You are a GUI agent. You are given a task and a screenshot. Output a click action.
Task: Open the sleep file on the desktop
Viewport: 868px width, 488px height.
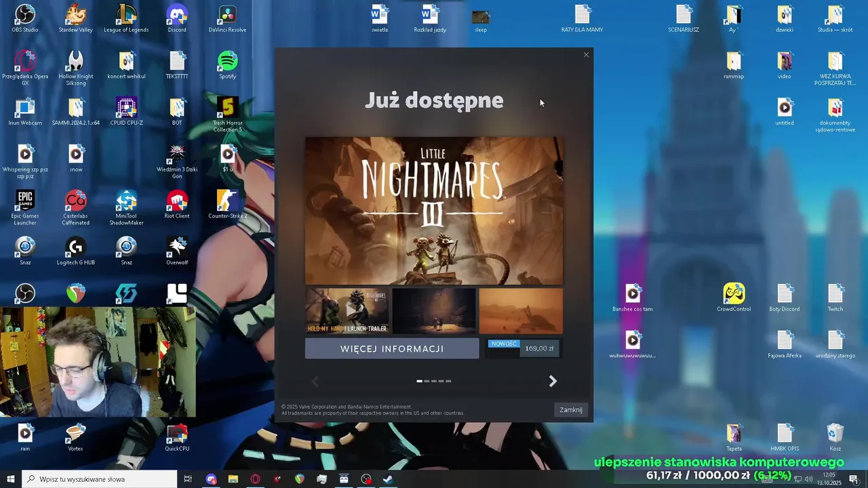tap(481, 21)
